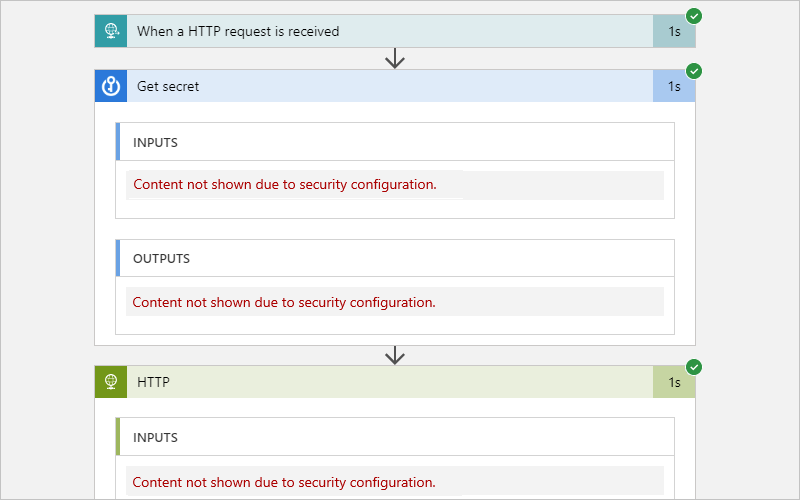Screen dimensions: 800x500
Task: Click the HTTP request trigger icon
Action: 111,31
